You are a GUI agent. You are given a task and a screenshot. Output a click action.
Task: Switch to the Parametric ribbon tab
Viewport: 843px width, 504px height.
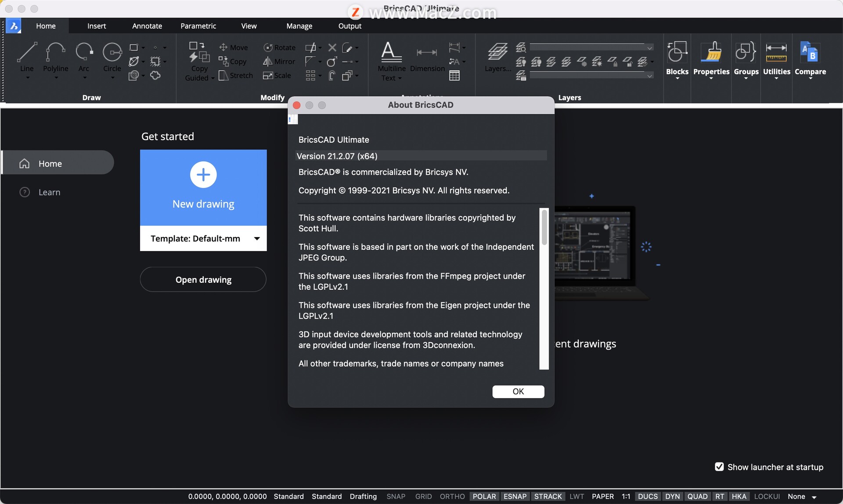coord(198,26)
